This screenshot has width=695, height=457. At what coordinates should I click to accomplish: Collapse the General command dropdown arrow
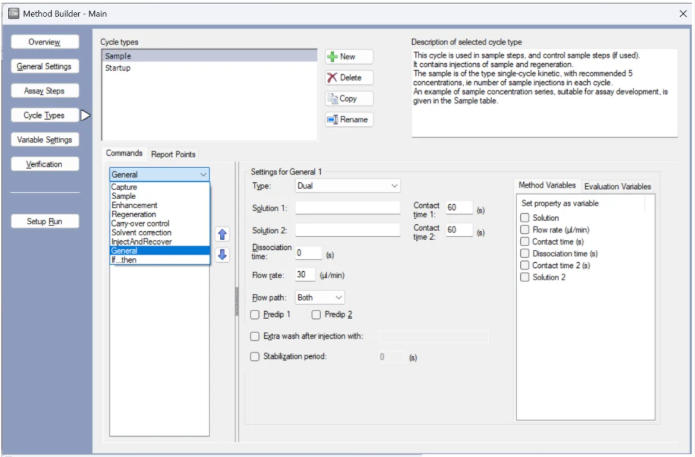(203, 174)
